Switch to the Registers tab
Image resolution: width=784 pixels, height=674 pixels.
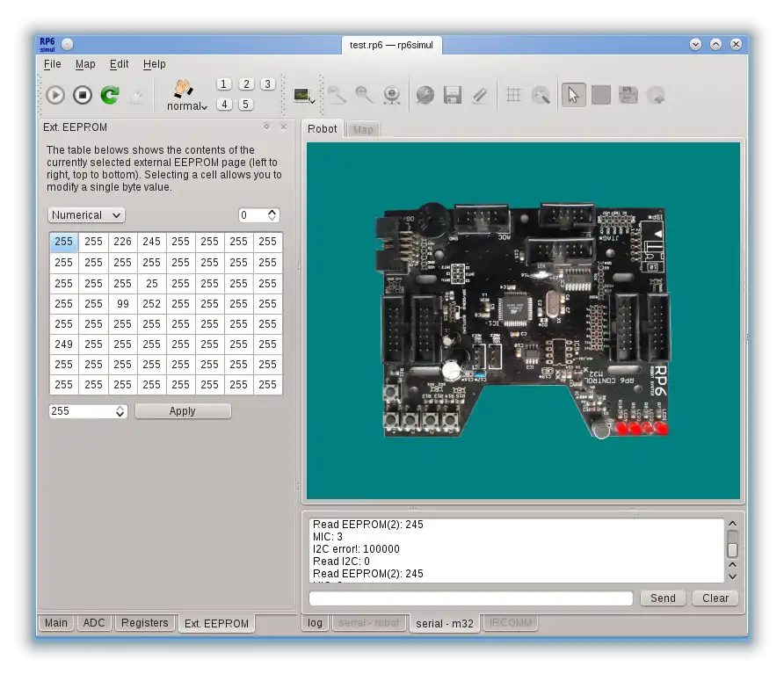[145, 623]
